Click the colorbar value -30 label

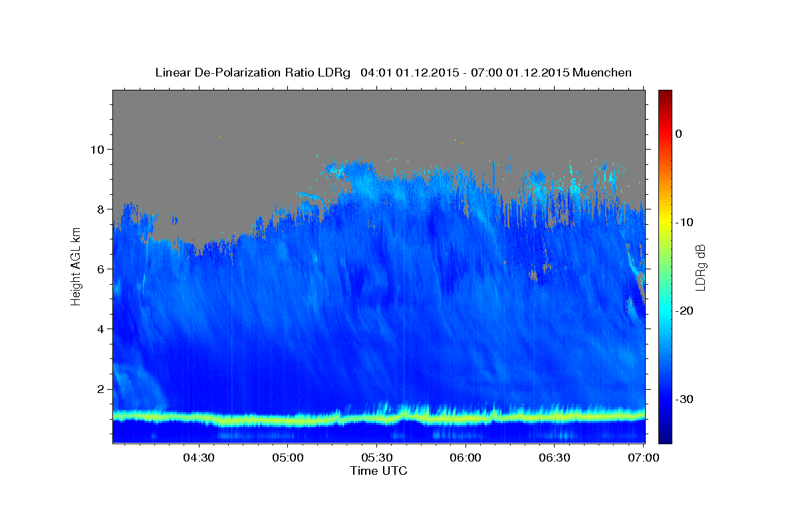click(x=684, y=399)
